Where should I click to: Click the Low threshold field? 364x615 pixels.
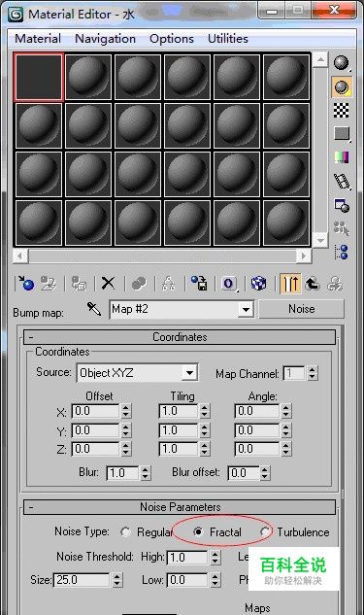tap(188, 580)
